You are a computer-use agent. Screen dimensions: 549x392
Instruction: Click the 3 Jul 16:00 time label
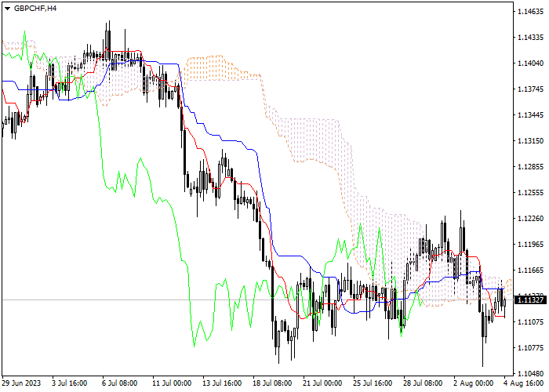(69, 383)
